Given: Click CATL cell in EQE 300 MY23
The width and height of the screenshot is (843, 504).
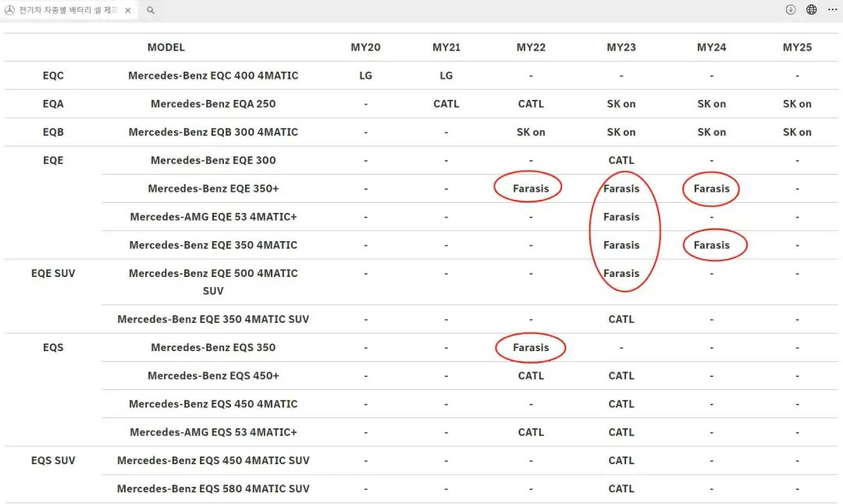Looking at the screenshot, I should pos(621,160).
